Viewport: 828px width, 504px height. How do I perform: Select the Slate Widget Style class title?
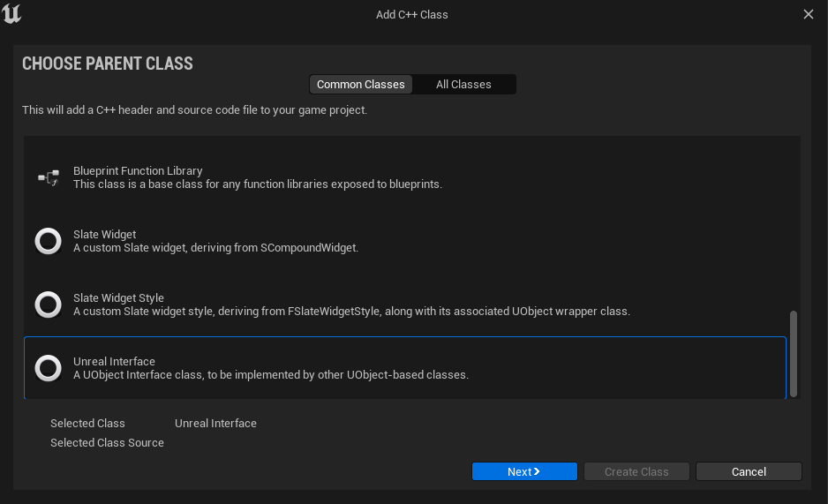pyautogui.click(x=118, y=298)
